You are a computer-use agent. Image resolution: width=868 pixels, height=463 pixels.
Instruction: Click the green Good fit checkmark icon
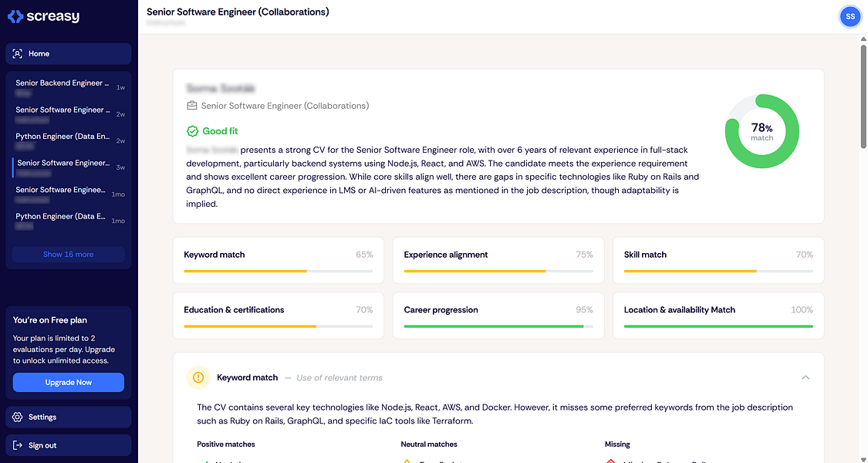[x=193, y=131]
